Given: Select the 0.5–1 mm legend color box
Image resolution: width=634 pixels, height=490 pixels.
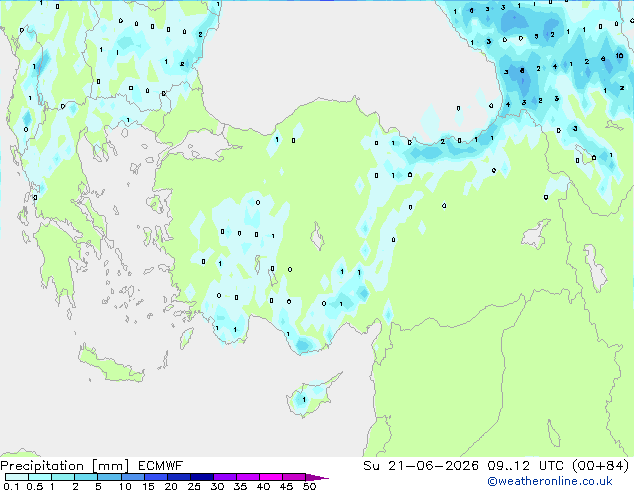Looking at the screenshot, I should point(40,477).
